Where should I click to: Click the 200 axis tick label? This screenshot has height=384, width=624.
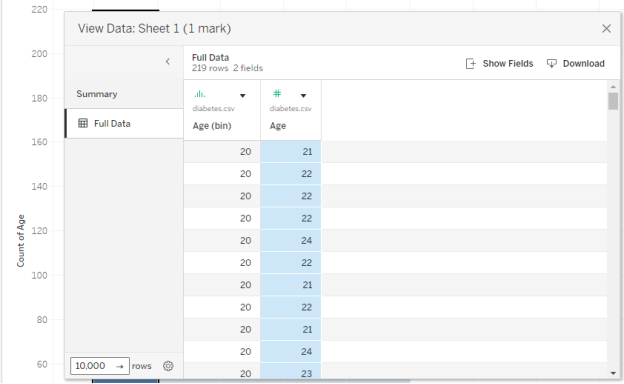(x=39, y=54)
